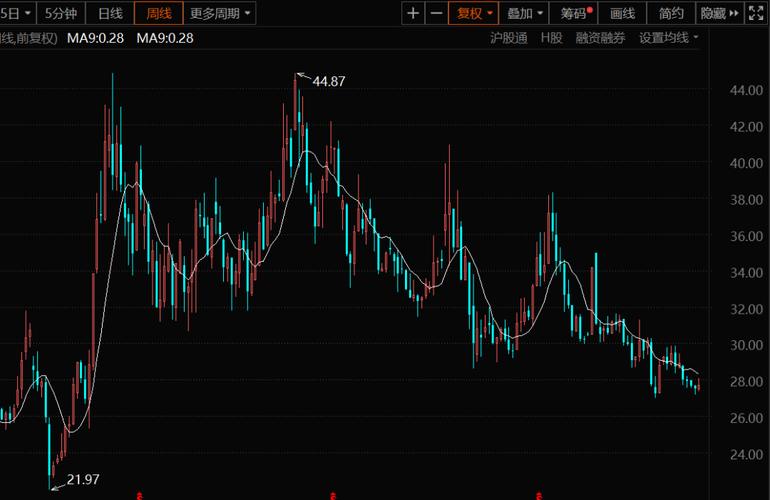Click the leftmost red event marker at bottom

click(x=139, y=494)
